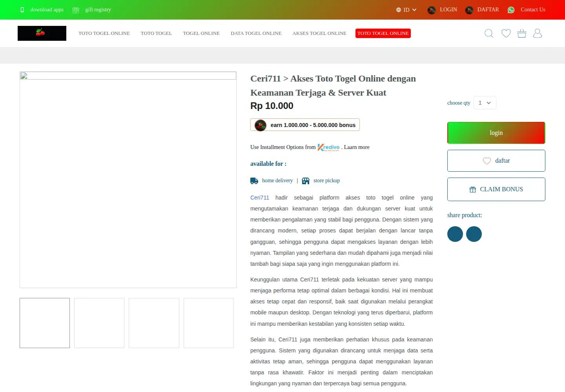This screenshot has height=392, width=565.
Task: Click the gift icon in CLAIM BONUS
Action: pos(473,189)
